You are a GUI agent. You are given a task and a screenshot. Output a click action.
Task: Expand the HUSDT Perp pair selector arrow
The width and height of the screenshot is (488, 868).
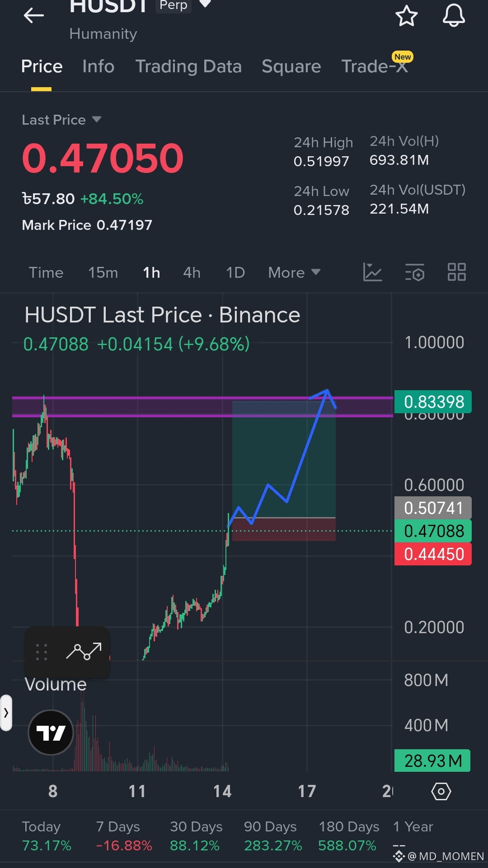pos(205,4)
